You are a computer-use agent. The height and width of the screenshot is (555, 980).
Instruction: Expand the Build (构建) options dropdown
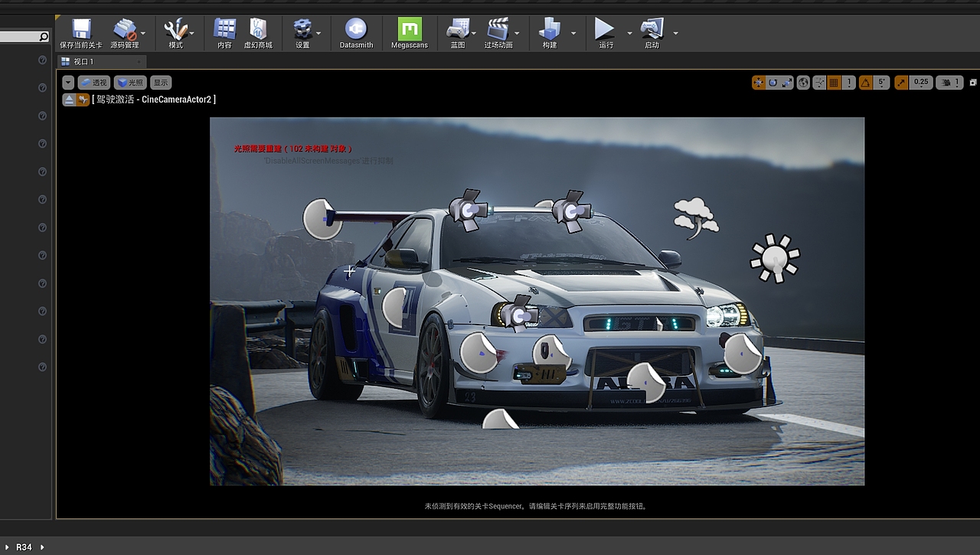point(573,34)
